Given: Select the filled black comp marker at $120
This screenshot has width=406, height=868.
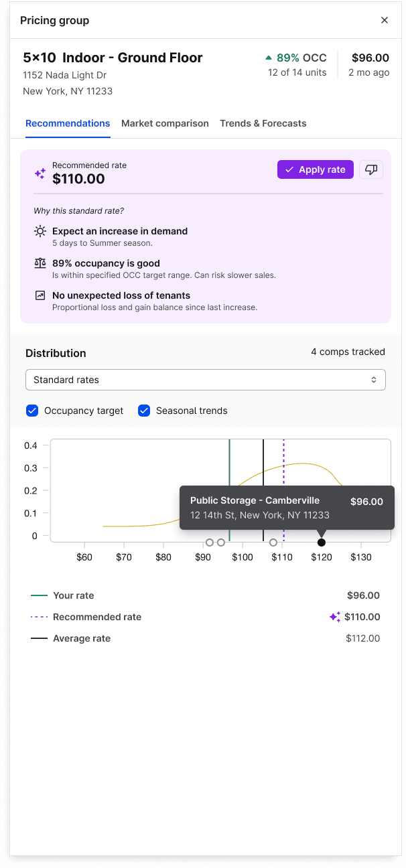Looking at the screenshot, I should [322, 542].
